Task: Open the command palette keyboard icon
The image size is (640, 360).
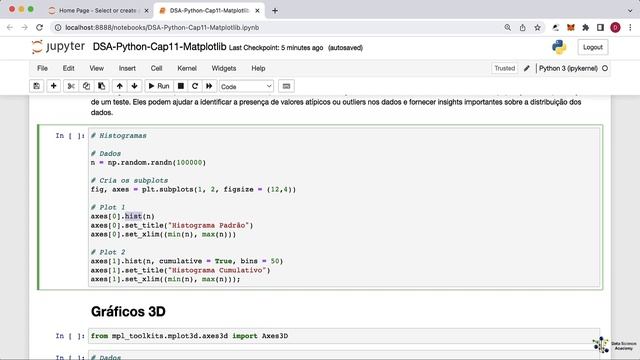Action: 286,86
